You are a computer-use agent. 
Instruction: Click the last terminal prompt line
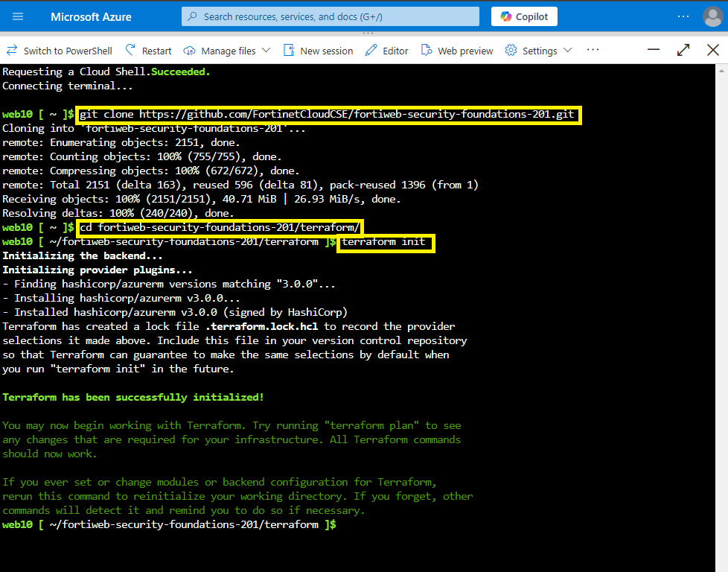pos(169,524)
